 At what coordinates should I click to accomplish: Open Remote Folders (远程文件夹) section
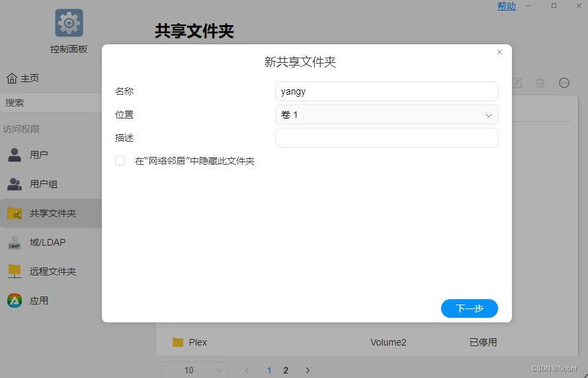coord(51,271)
